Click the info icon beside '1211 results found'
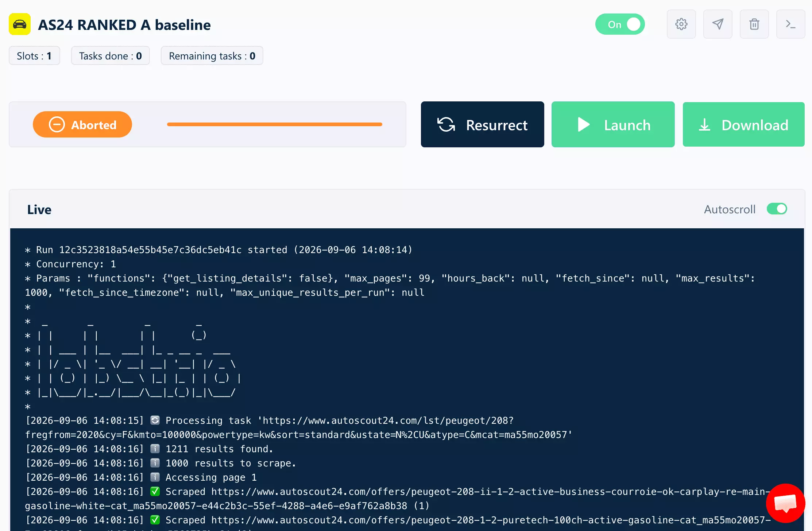 [155, 449]
